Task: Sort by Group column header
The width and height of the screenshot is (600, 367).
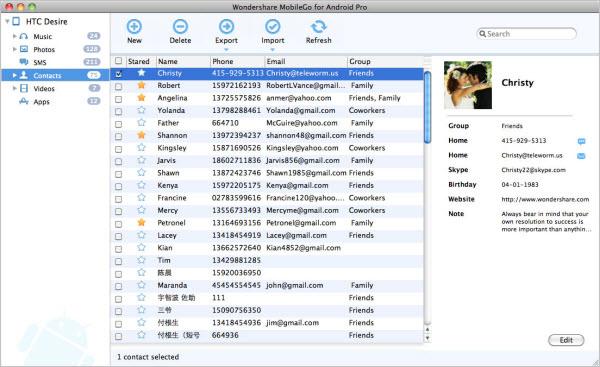Action: (385, 61)
